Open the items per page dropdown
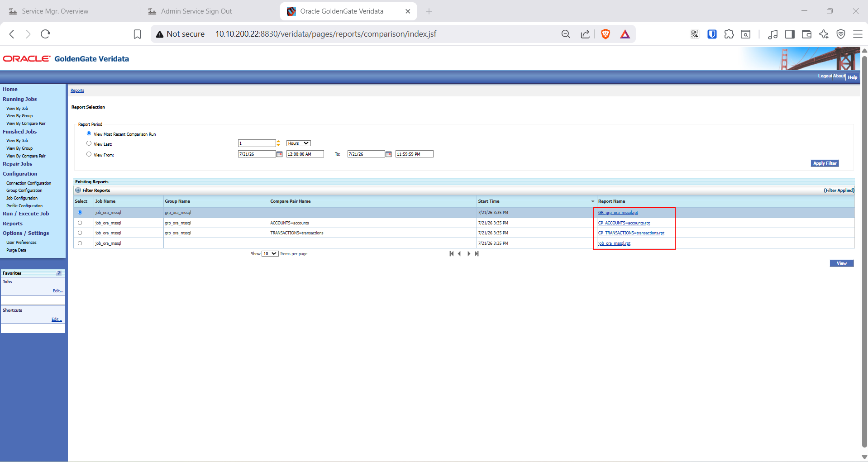 (x=270, y=254)
